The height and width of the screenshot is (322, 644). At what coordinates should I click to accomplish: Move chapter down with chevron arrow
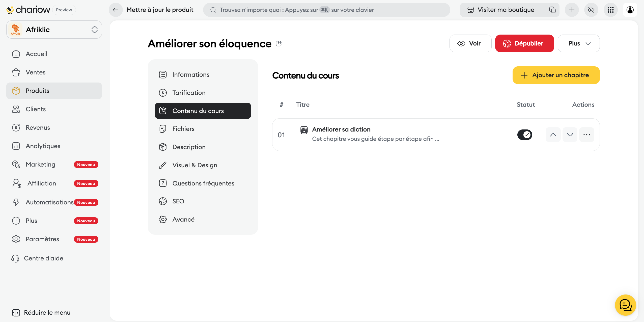[x=570, y=135]
